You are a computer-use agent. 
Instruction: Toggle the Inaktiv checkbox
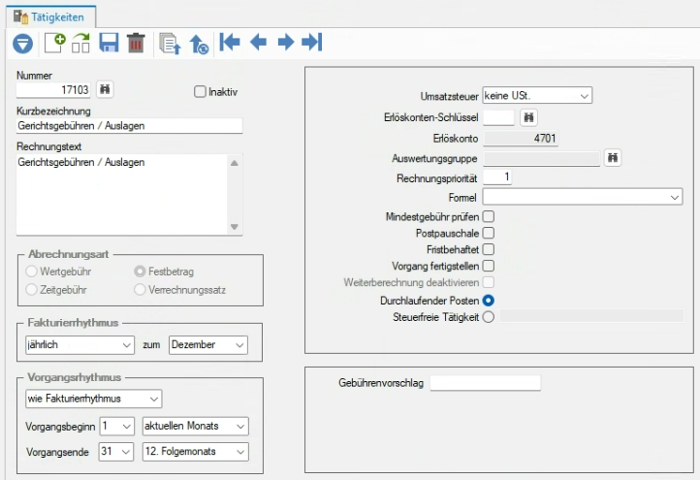[x=200, y=92]
